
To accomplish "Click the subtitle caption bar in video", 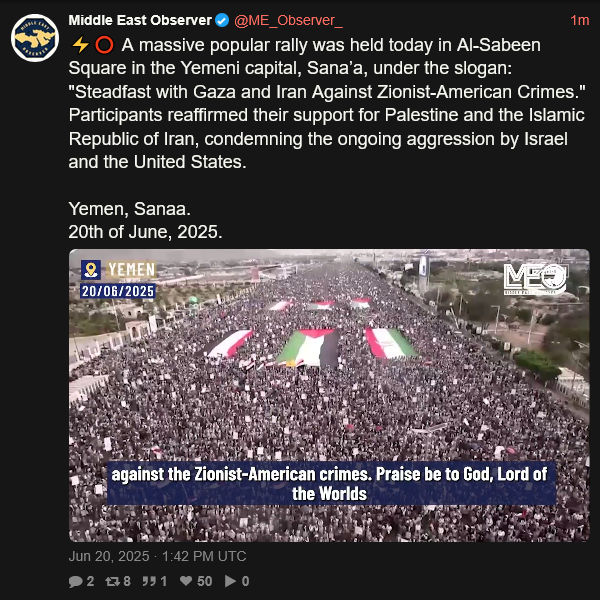I will 331,483.
